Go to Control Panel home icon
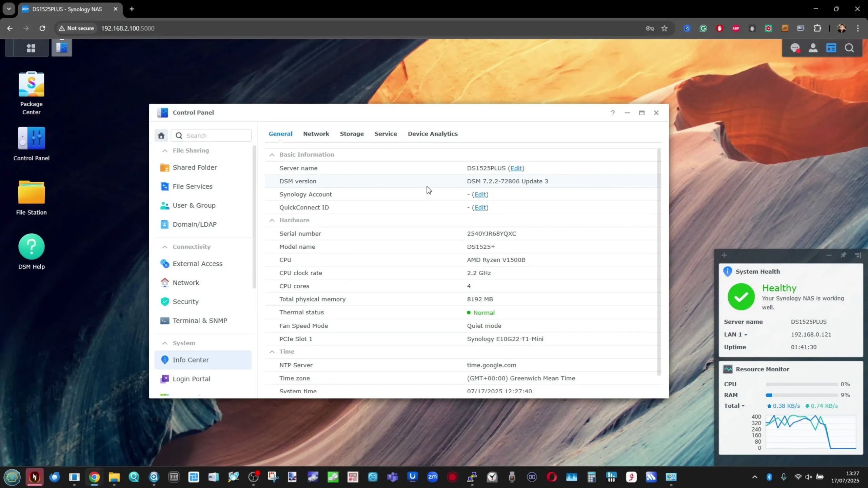868x488 pixels. pyautogui.click(x=161, y=136)
